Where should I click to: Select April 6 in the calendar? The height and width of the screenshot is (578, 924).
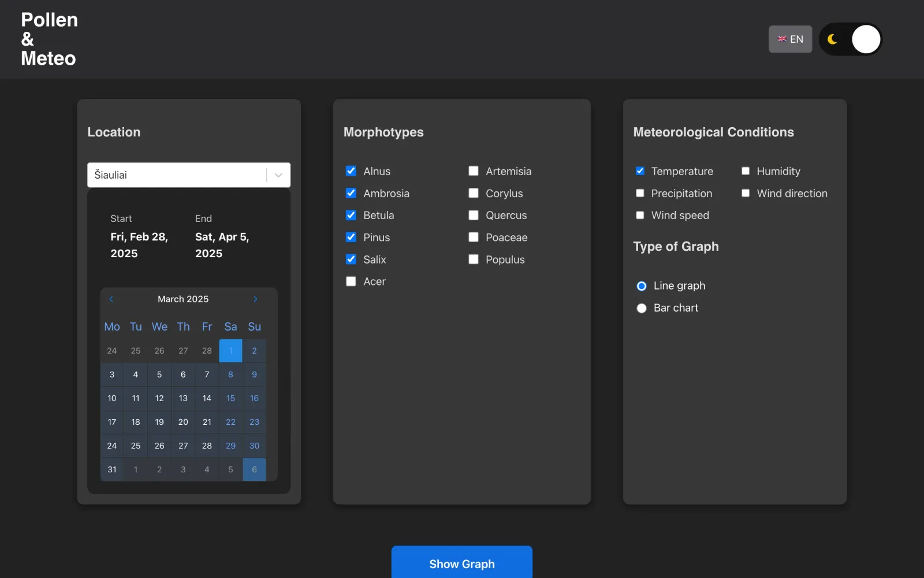tap(254, 469)
